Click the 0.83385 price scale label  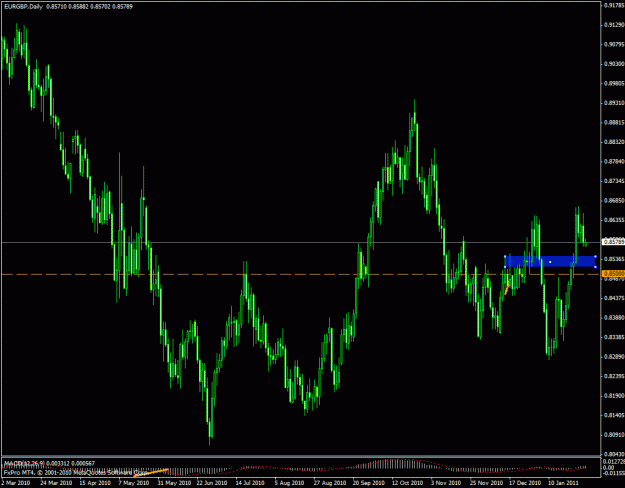614,337
